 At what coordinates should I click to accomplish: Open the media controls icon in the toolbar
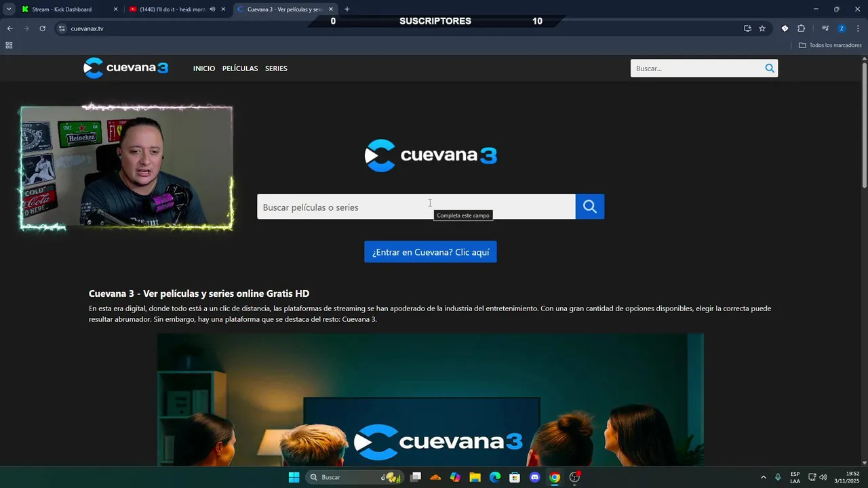coord(825,28)
